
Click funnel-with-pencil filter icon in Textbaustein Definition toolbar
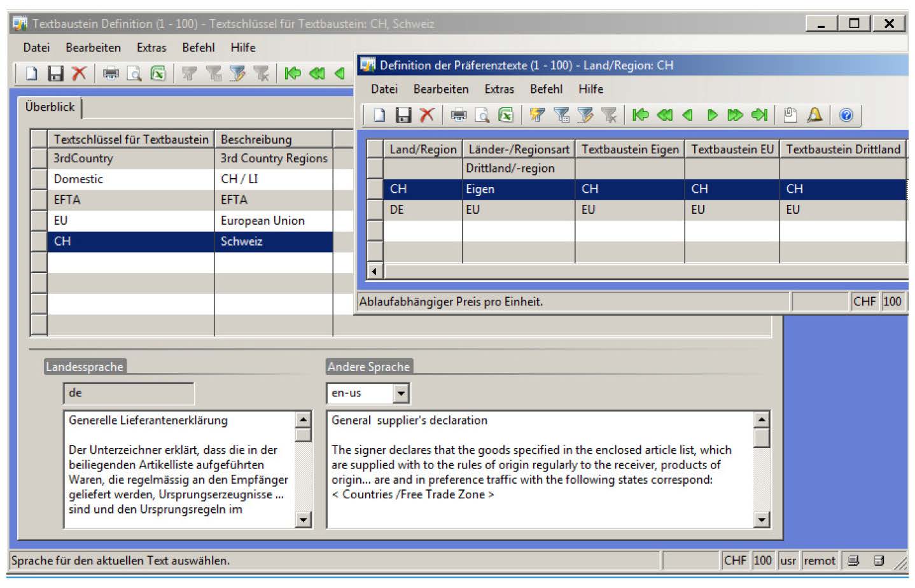237,73
